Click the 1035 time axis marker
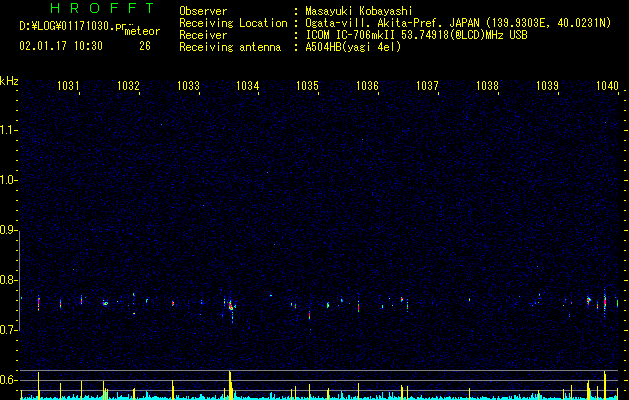This screenshot has width=629, height=400. click(x=308, y=85)
